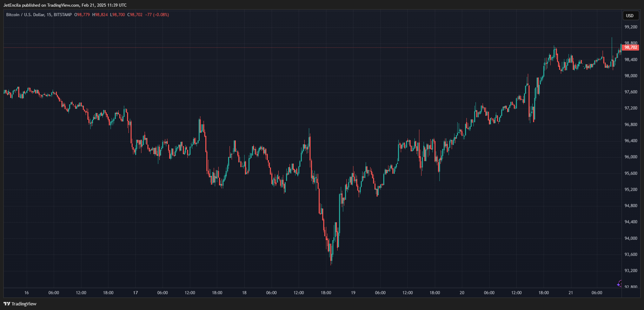Screen dimensions: 644x310
Task: Click the 99,200 price axis label
Action: tap(630, 27)
